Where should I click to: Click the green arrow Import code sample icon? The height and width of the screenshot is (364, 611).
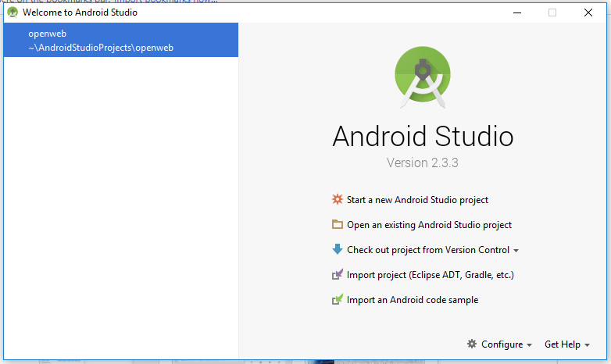pos(337,299)
